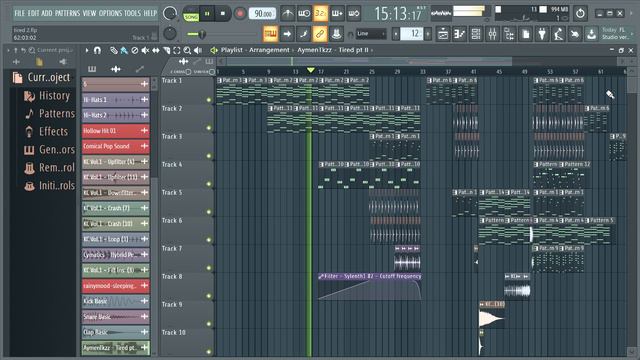Screen dimensions: 640x360
Task: Pause song playback
Action: 207,13
